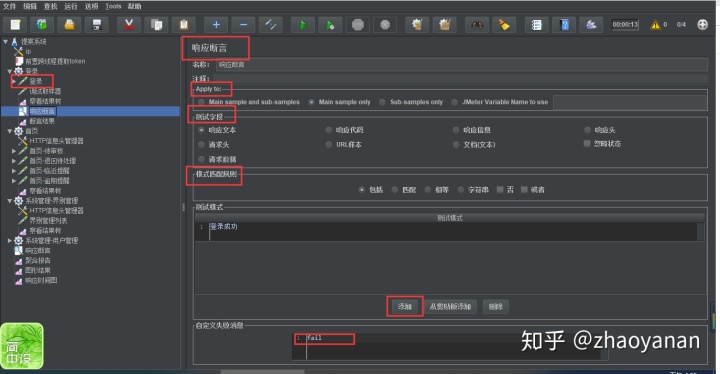Click the Stop test octagon icon

(358, 24)
